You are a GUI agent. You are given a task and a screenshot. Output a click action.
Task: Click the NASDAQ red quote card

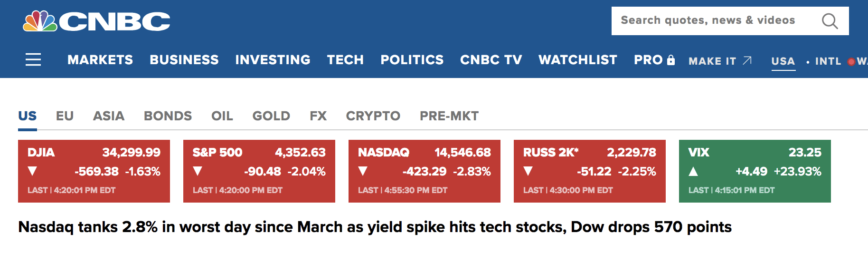pyautogui.click(x=424, y=171)
